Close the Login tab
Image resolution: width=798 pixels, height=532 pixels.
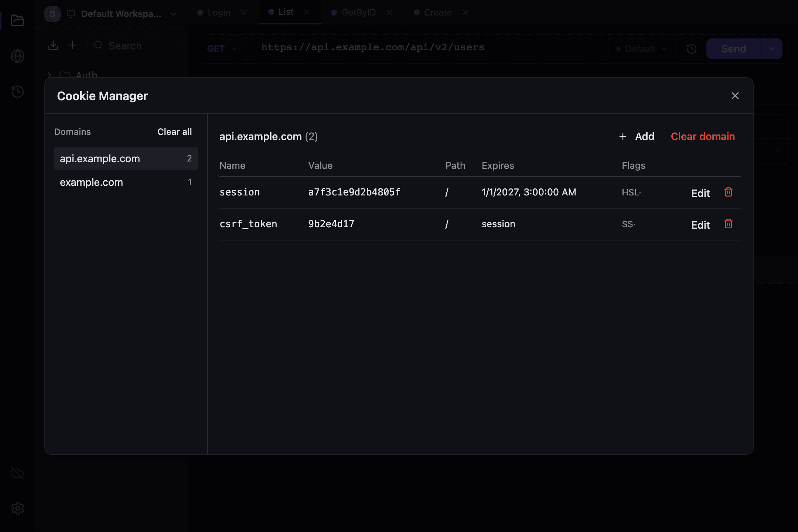[x=244, y=13]
